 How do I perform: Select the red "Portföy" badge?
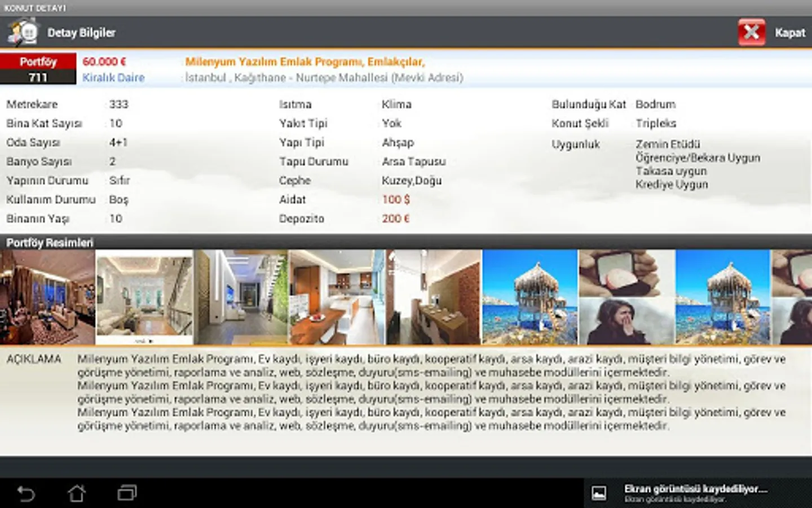point(38,62)
